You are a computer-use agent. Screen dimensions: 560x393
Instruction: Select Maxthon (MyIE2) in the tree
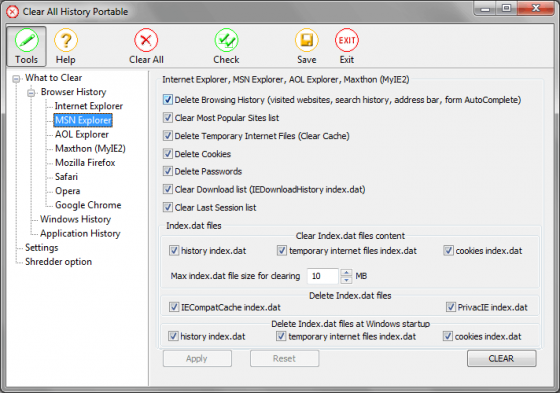(90, 148)
